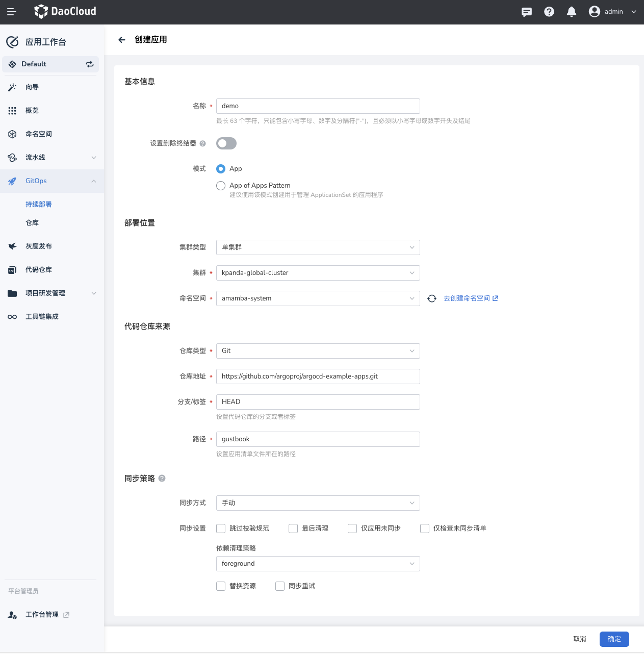Expand the 依赖清理策略 foreground dropdown

[318, 564]
